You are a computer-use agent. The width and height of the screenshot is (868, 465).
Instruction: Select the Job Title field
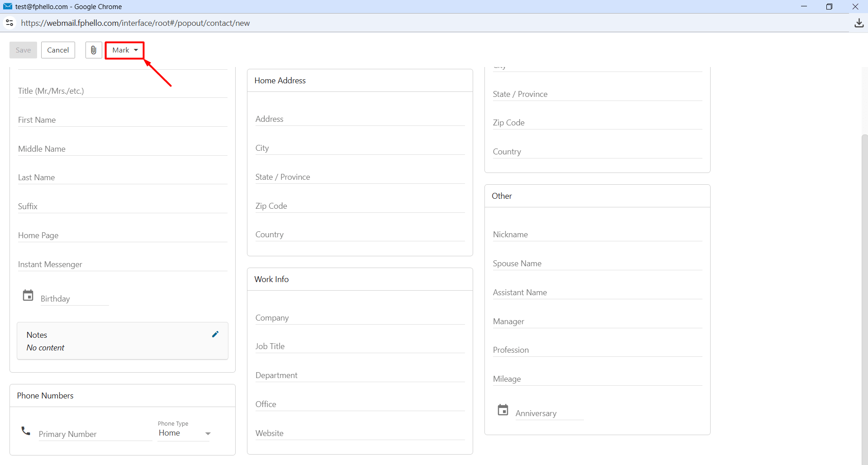pos(360,346)
